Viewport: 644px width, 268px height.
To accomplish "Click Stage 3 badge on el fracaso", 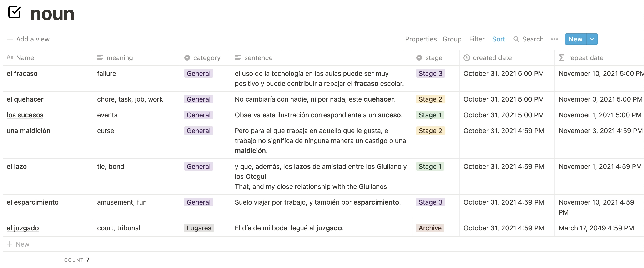I will tap(430, 74).
